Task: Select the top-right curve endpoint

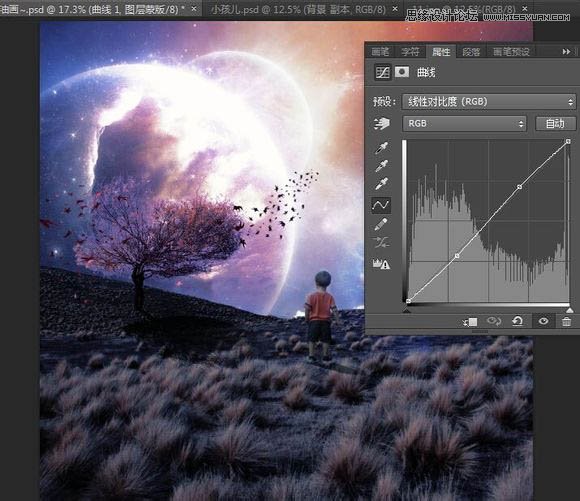Action: point(568,141)
